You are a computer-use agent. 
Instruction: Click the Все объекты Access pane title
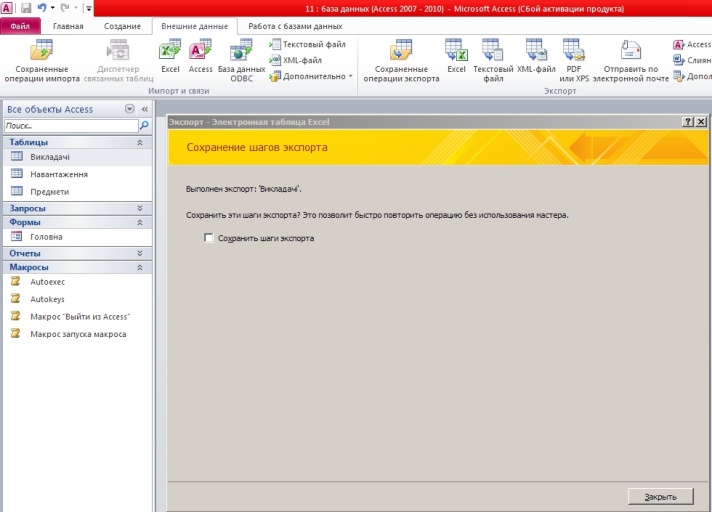point(50,109)
